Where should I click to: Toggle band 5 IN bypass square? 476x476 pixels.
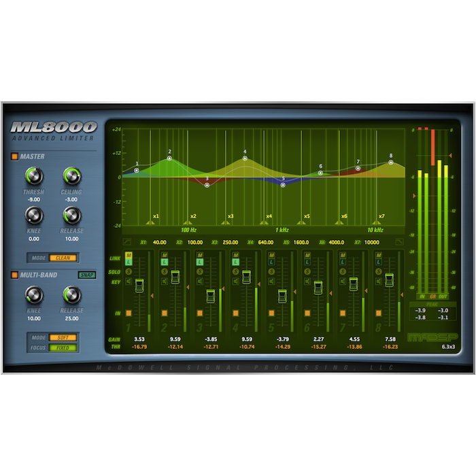coord(271,313)
